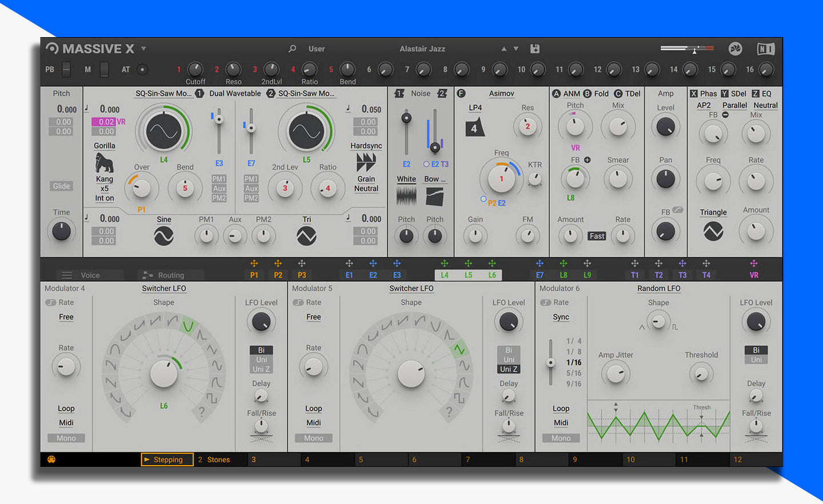Click the modulation drag handle above VR

click(x=754, y=263)
